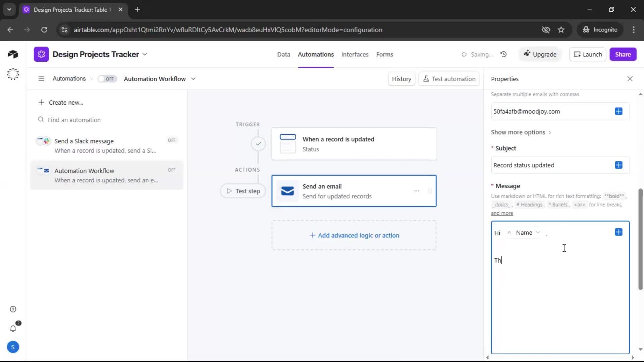
Task: Click the Incognito profile indicator
Action: click(600, 30)
